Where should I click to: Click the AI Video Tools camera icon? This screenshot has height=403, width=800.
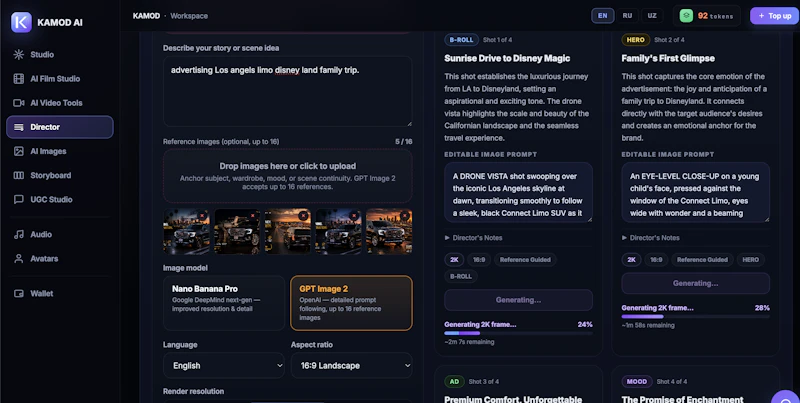click(19, 103)
